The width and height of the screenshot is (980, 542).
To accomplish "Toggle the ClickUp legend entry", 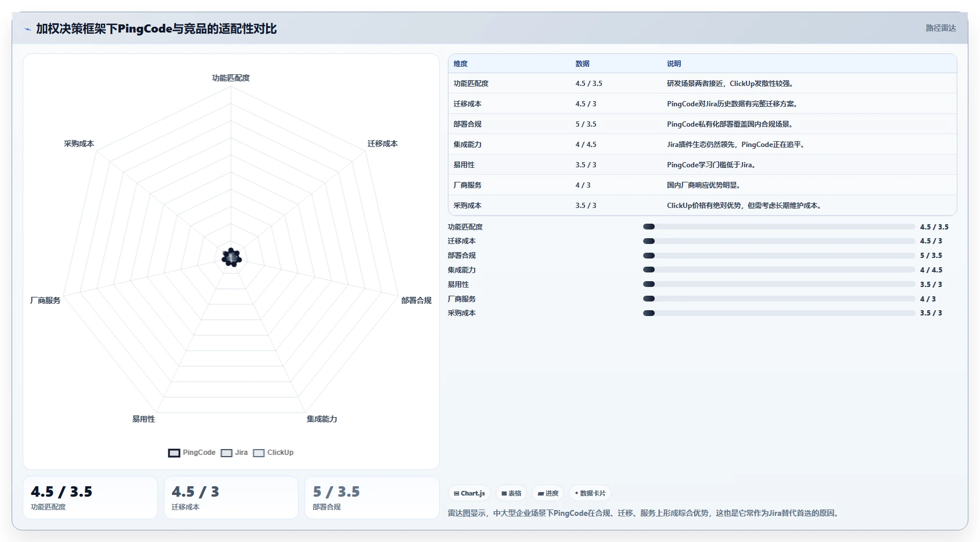I will click(273, 453).
